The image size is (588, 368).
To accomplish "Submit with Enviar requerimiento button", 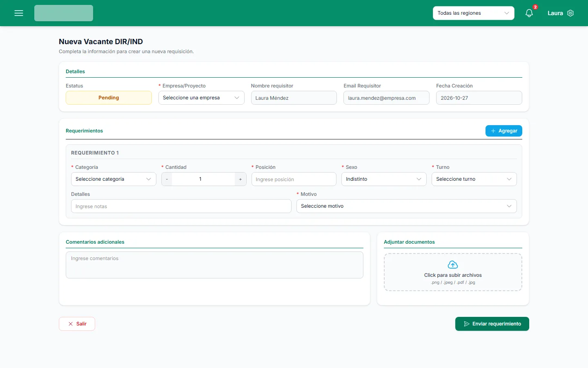I will coord(492,324).
